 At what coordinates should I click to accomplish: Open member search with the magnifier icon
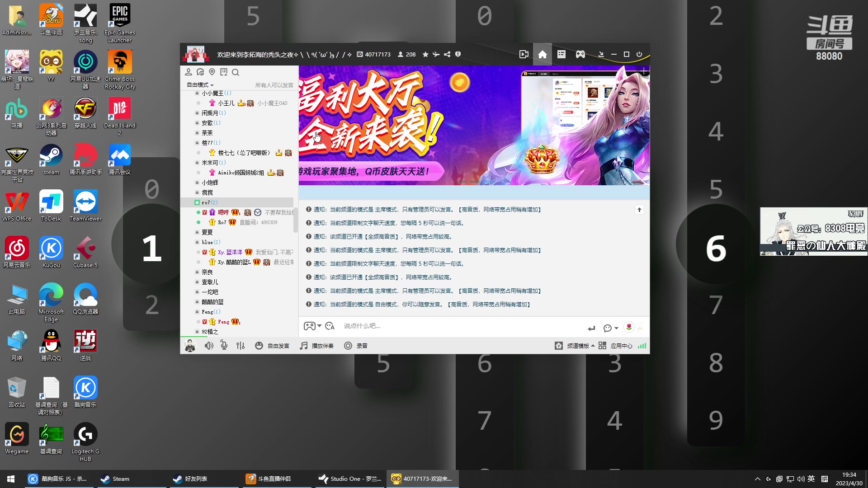click(236, 72)
